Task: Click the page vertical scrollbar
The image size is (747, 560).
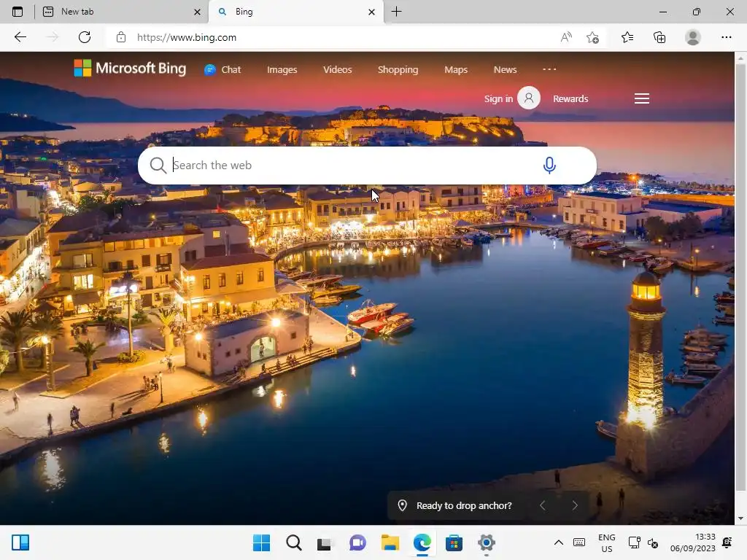Action: click(740, 276)
